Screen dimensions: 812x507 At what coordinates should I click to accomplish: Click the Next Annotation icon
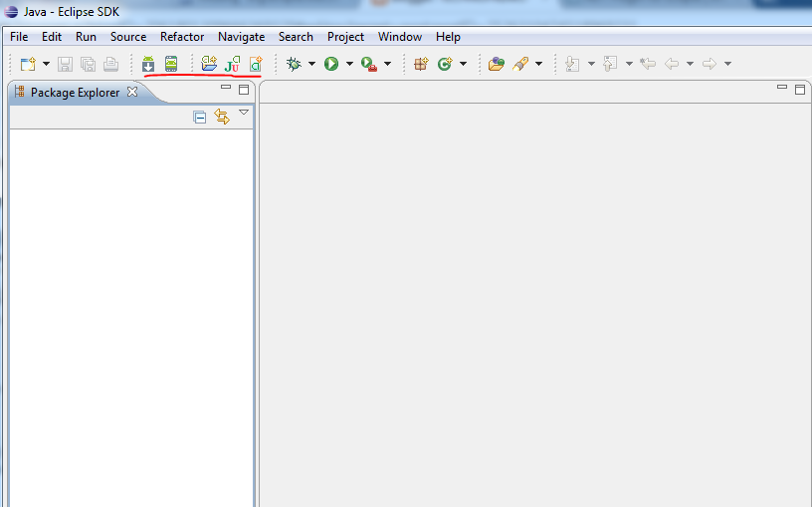pyautogui.click(x=572, y=64)
